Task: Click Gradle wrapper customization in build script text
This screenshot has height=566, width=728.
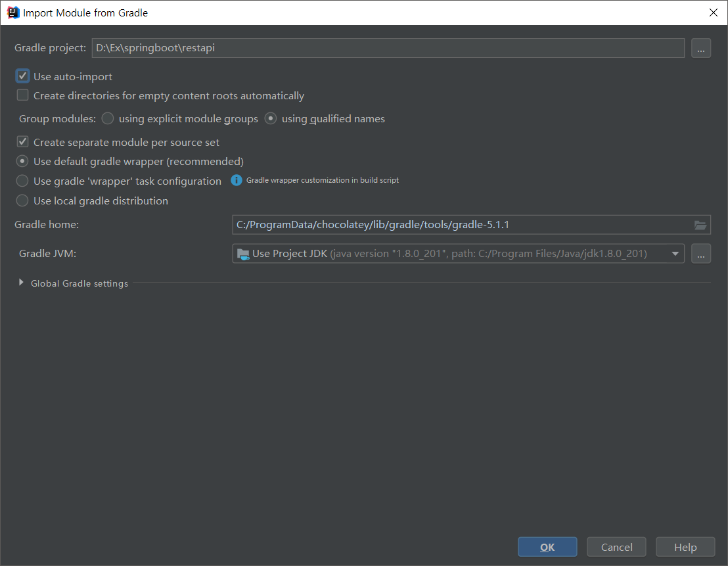Action: 322,180
